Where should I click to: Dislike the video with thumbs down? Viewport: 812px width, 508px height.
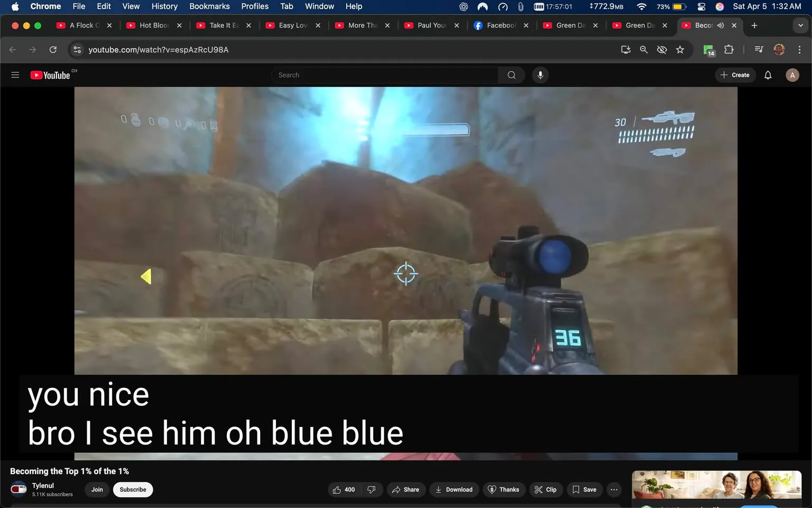[x=372, y=489]
